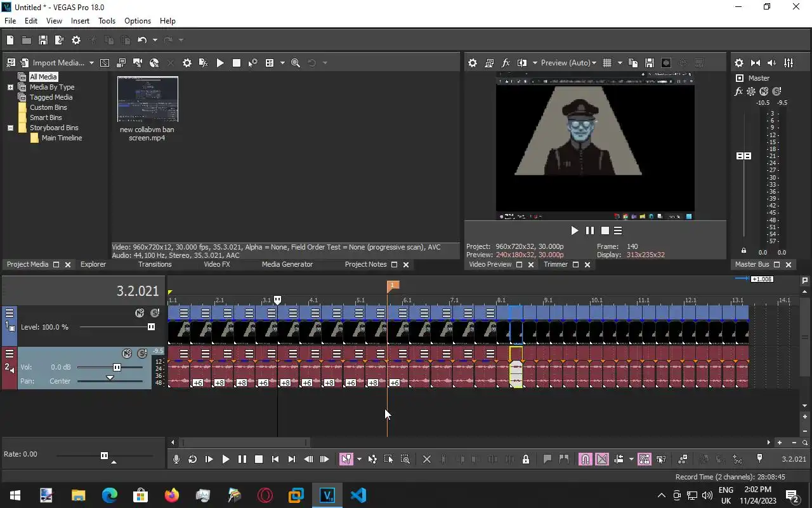Switch to the Transitions tab
The height and width of the screenshot is (508, 812).
point(155,264)
